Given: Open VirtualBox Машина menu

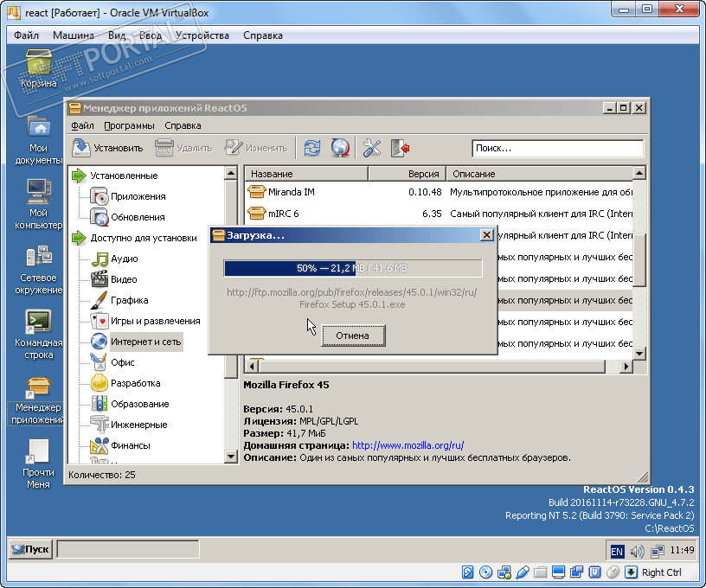Looking at the screenshot, I should (x=74, y=35).
